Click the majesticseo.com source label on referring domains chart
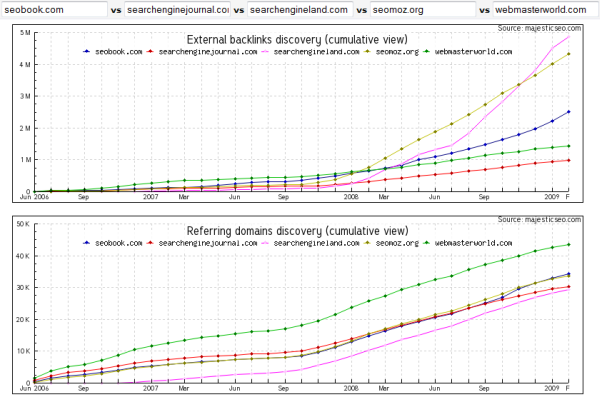The width and height of the screenshot is (600, 397). [x=539, y=219]
